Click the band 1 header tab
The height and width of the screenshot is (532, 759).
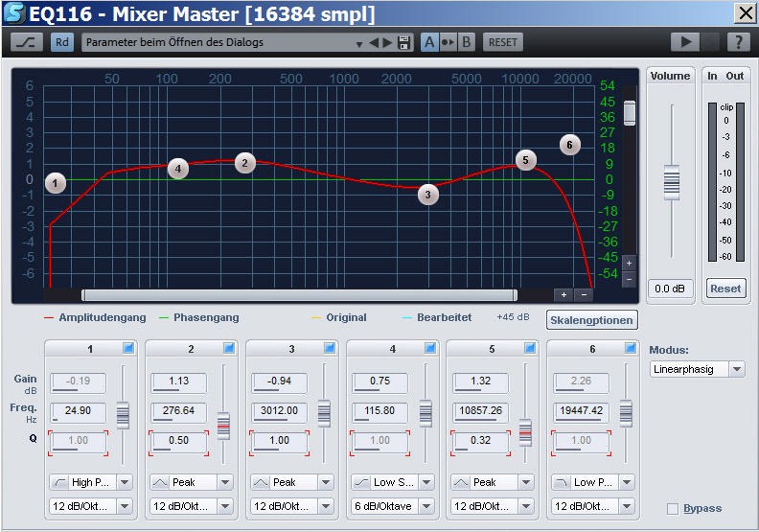pos(90,349)
